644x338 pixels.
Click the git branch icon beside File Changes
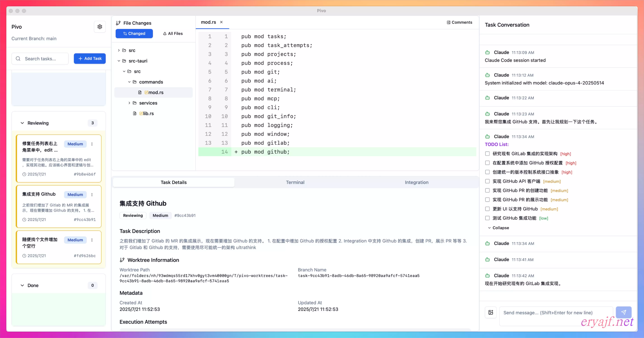[118, 23]
